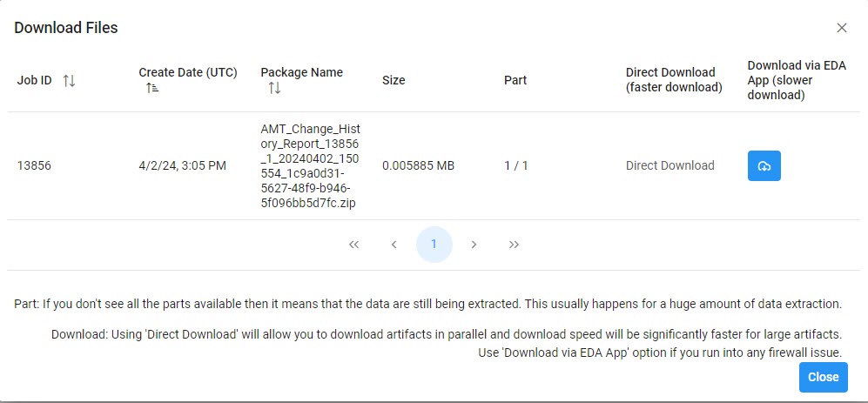This screenshot has height=403, width=868.
Task: Click the Direct Download link for job 13856
Action: coord(670,165)
